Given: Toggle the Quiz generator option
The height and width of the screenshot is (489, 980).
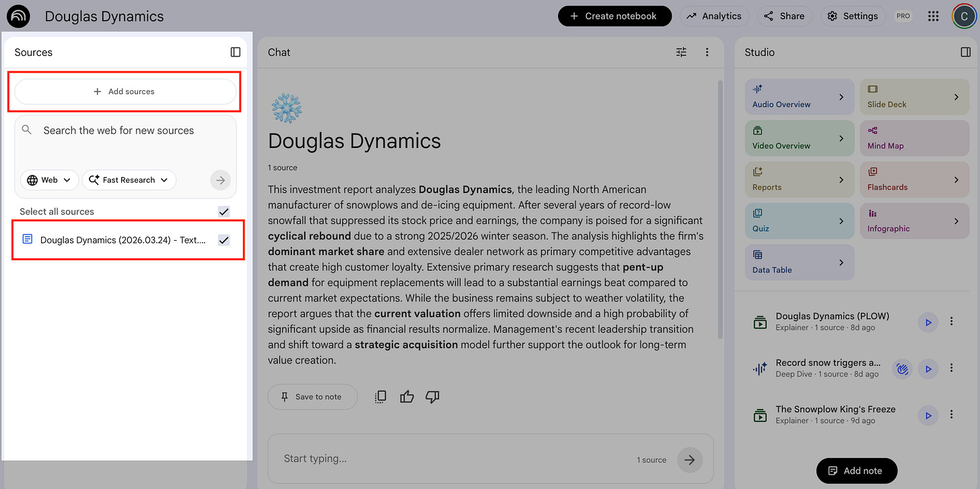Looking at the screenshot, I should [x=799, y=221].
